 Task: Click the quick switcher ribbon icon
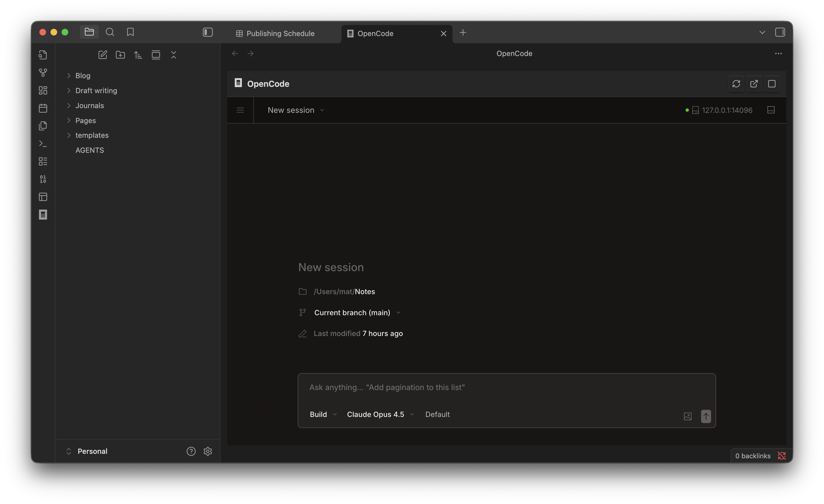(x=43, y=55)
